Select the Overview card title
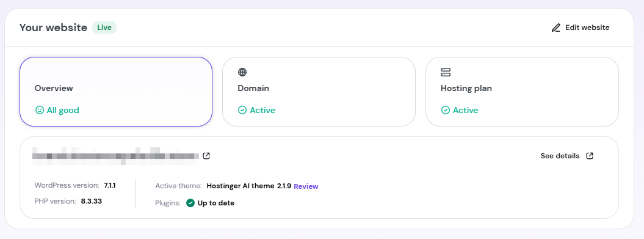644x239 pixels. pos(54,88)
